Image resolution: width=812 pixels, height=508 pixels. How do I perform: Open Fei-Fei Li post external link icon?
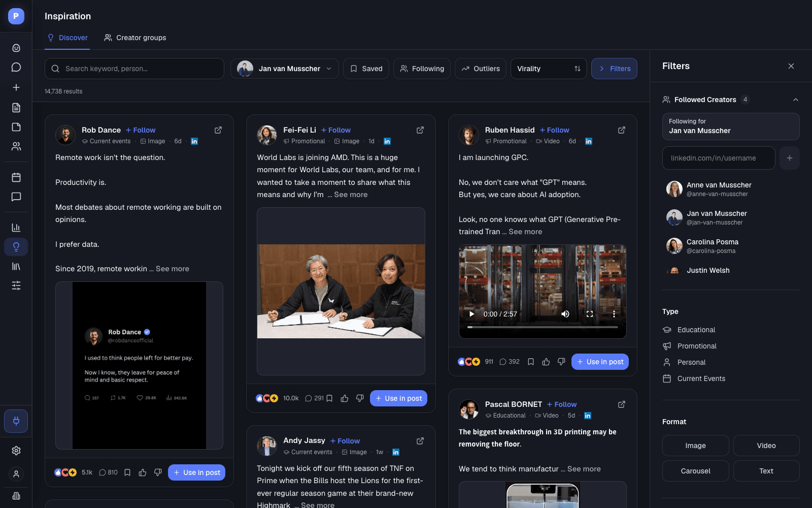click(x=420, y=130)
